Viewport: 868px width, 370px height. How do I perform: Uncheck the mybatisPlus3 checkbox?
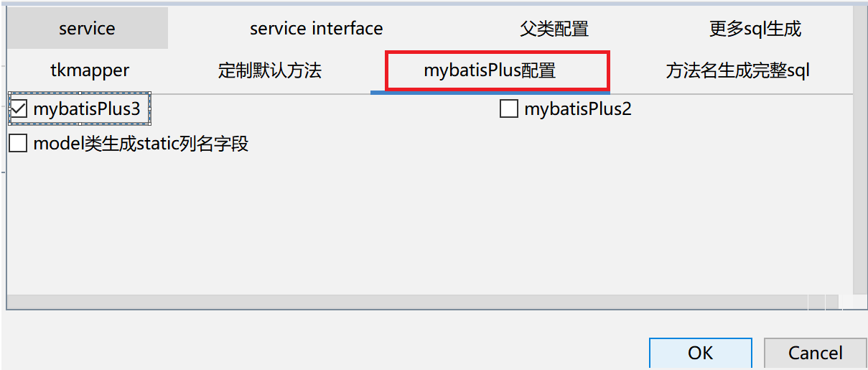pyautogui.click(x=19, y=109)
